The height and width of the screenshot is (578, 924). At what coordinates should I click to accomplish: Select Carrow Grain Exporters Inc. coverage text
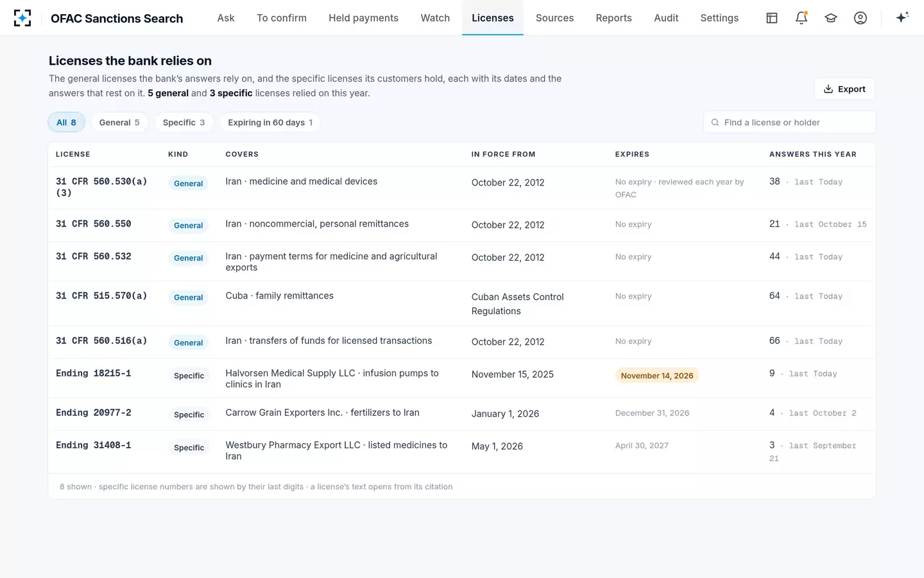[x=322, y=413]
